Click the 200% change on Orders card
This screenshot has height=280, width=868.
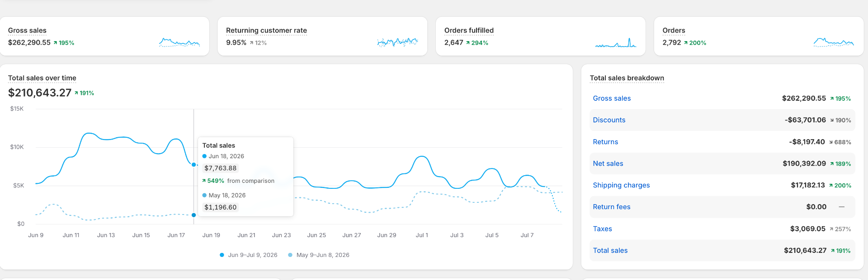coord(695,43)
